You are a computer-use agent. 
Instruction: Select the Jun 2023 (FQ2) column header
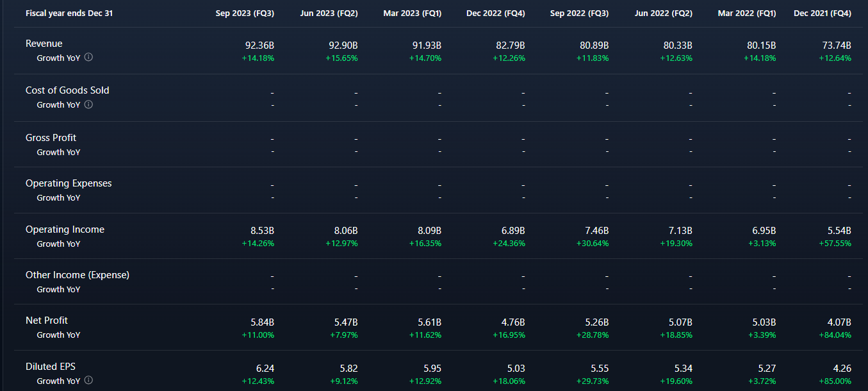coord(329,13)
